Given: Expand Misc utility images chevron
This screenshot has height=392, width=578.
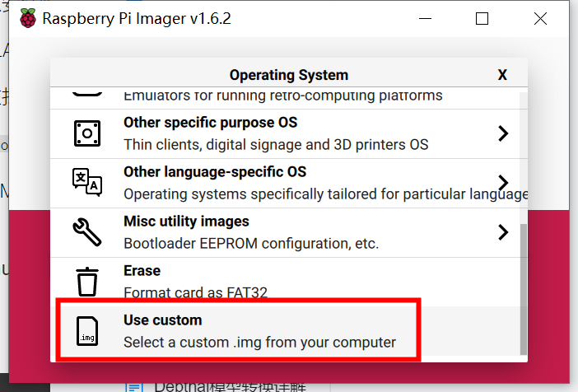Looking at the screenshot, I should pyautogui.click(x=503, y=232).
